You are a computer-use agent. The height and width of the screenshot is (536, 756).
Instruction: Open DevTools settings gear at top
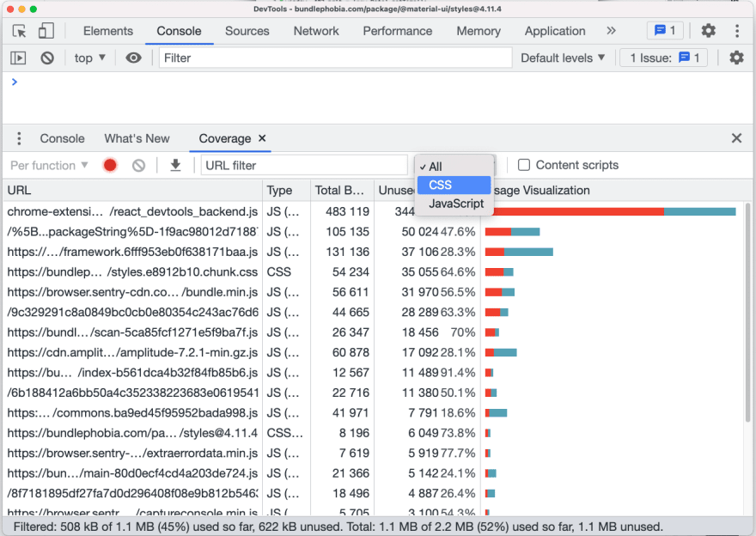(x=708, y=31)
